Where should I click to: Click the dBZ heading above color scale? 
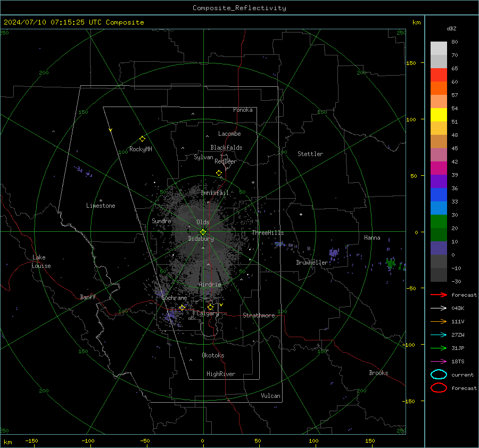[x=451, y=28]
